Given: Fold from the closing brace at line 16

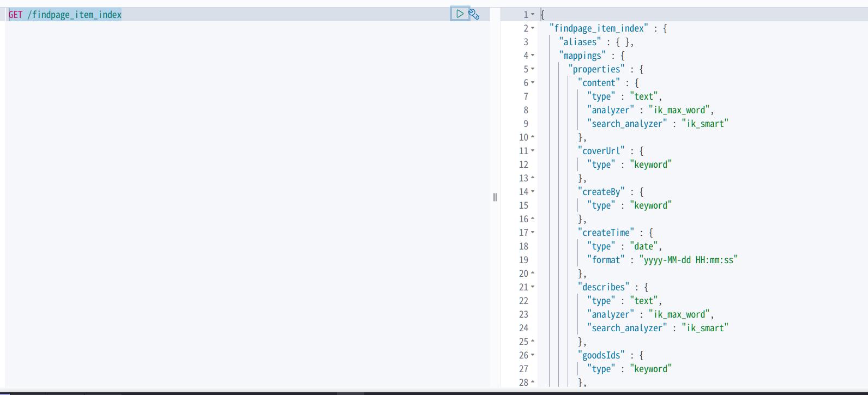Looking at the screenshot, I should pos(533,219).
